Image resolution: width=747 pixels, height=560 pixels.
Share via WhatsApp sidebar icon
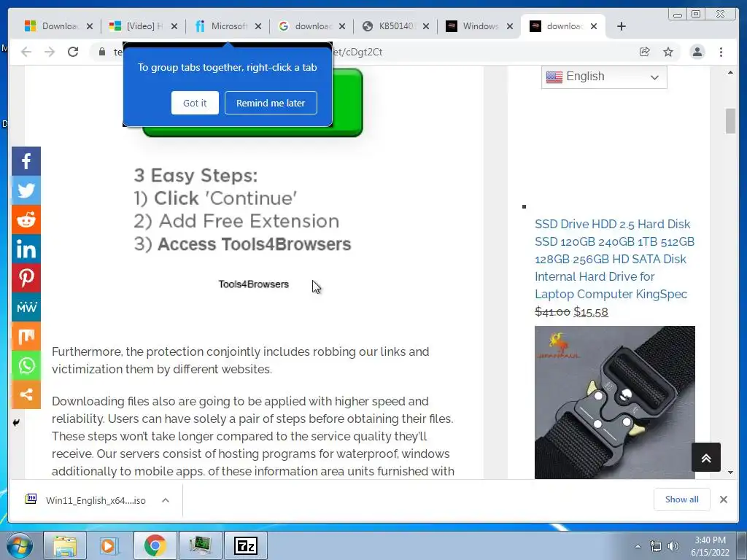coord(26,365)
